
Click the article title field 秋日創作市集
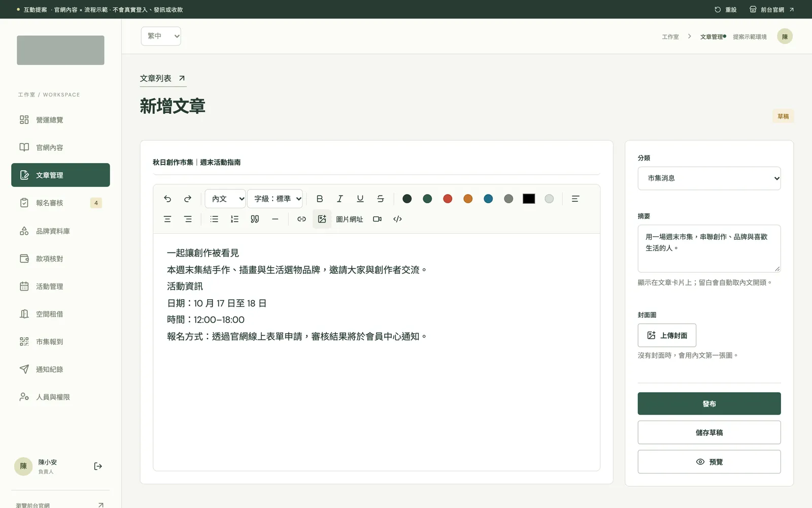coord(376,163)
